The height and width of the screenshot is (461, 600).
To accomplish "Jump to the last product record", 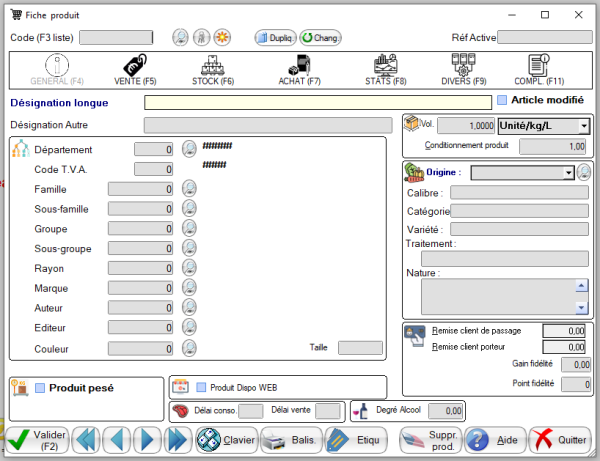I will click(x=178, y=440).
